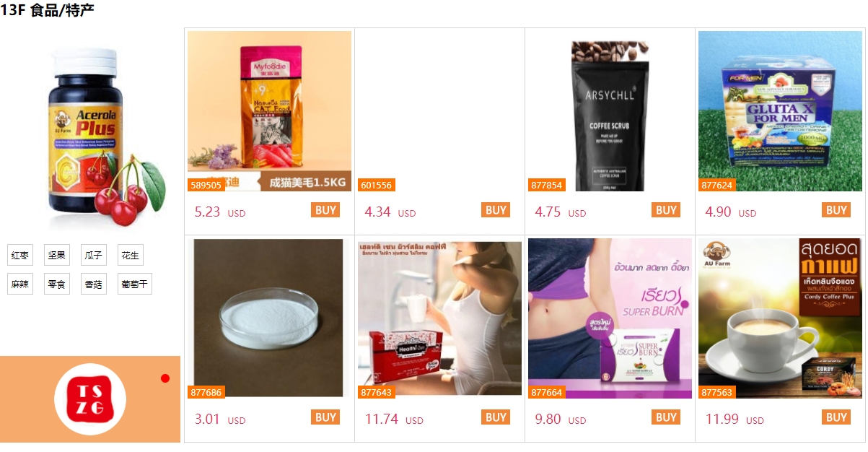
Task: Click the TSZG store logo icon
Action: [90, 399]
